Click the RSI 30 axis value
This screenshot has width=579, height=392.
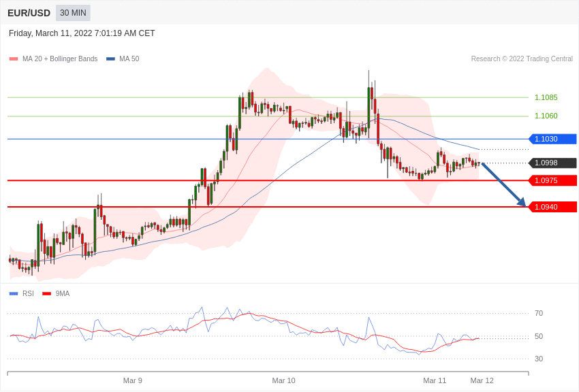tap(539, 359)
